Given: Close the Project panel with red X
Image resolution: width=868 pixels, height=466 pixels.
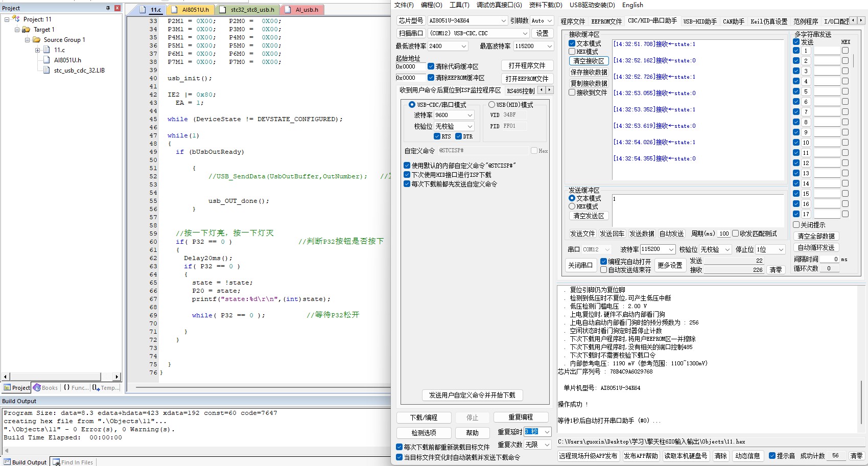Looking at the screenshot, I should point(118,8).
